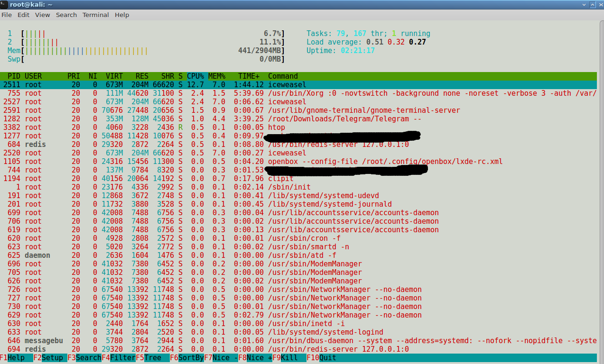Viewport: 604px width, 364px height.
Task: Toggle the F5 Tree view
Action: click(x=153, y=358)
